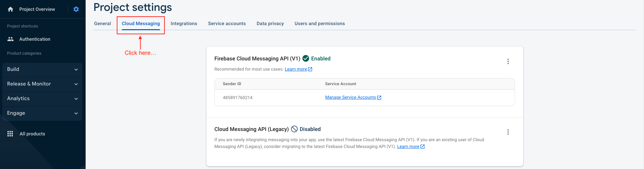Click the Sender ID value 485891760214
644x169 pixels.
(238, 98)
